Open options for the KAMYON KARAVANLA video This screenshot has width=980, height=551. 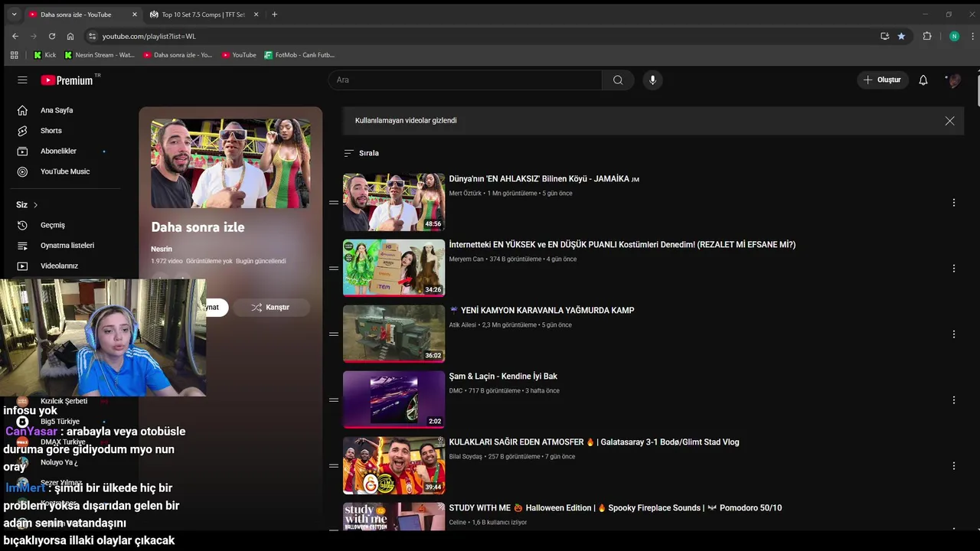click(954, 334)
